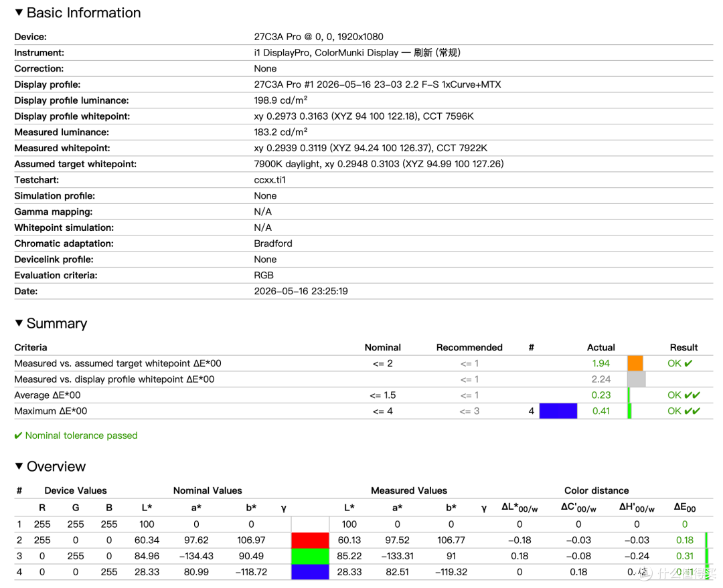Click the Date value 2026-05-16 23:25:19
The height and width of the screenshot is (588, 723).
[301, 291]
